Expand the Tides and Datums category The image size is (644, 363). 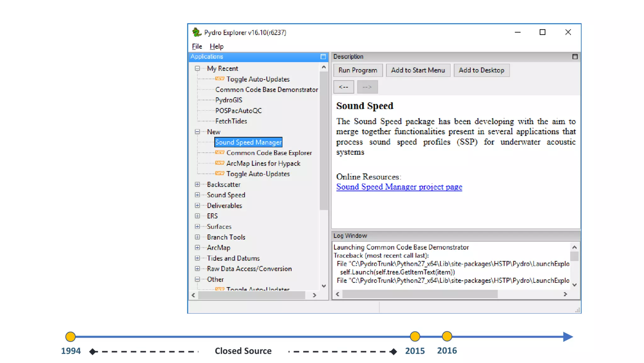click(x=197, y=258)
